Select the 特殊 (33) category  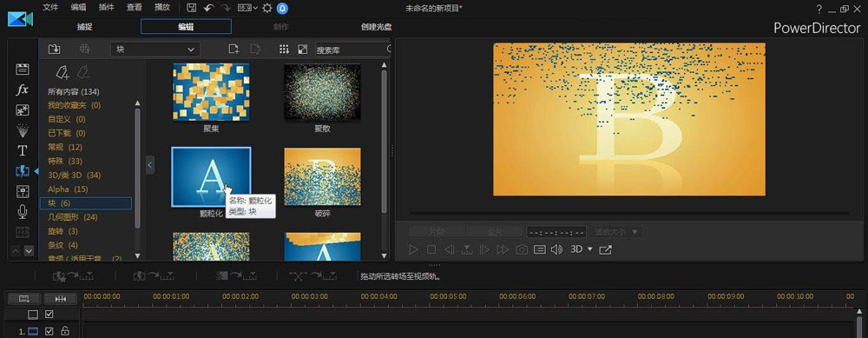65,161
